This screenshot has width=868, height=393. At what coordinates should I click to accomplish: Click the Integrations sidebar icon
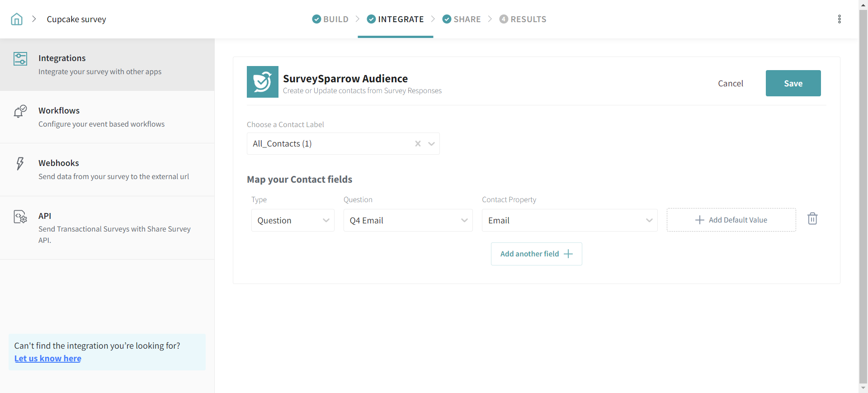20,59
